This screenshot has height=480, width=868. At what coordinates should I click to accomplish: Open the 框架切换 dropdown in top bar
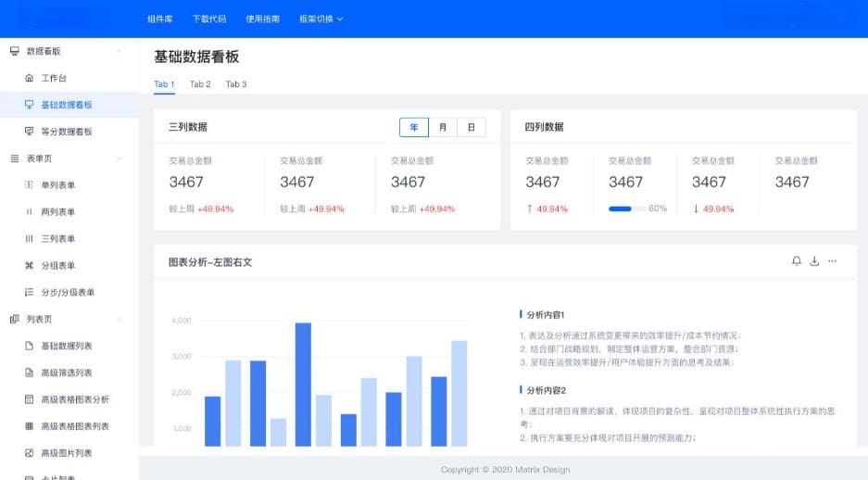(321, 19)
